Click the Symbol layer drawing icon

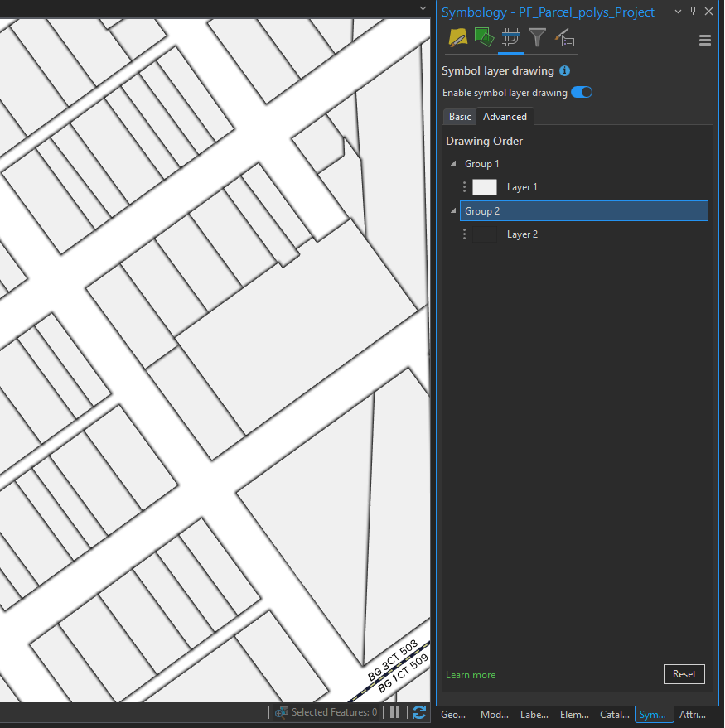coord(510,37)
